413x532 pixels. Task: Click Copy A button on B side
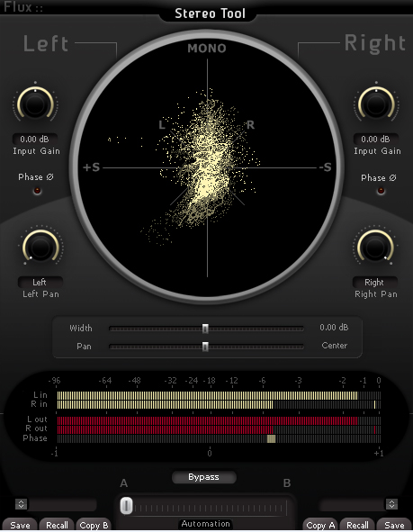click(320, 525)
